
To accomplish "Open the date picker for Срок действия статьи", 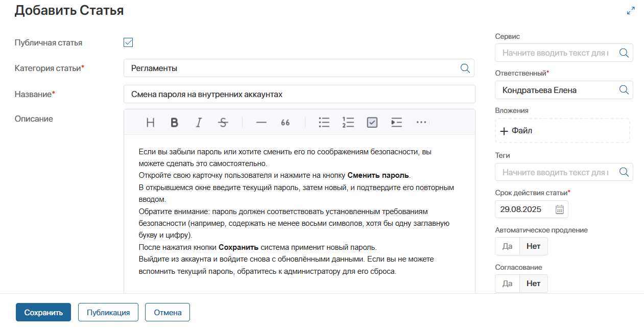I will tap(560, 209).
